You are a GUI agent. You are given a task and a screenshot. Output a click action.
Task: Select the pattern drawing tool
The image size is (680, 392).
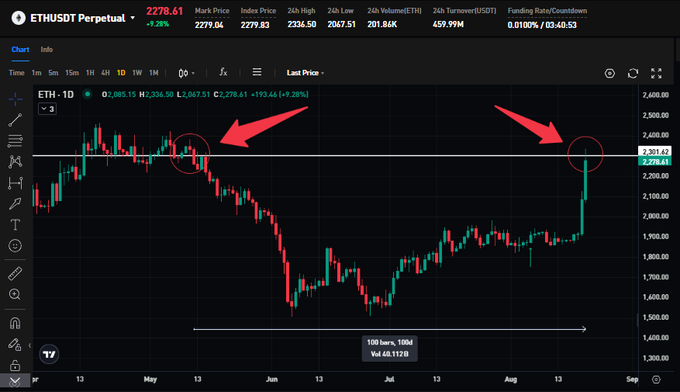coord(15,162)
